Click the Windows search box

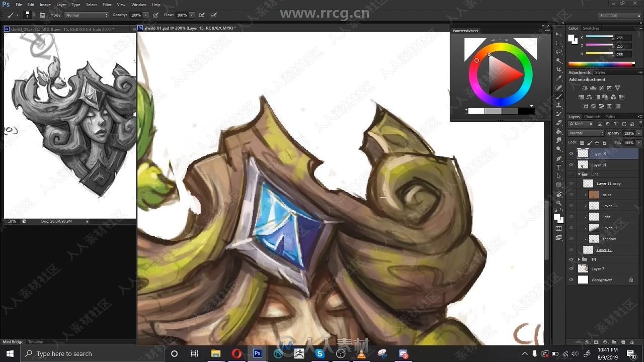[92, 353]
